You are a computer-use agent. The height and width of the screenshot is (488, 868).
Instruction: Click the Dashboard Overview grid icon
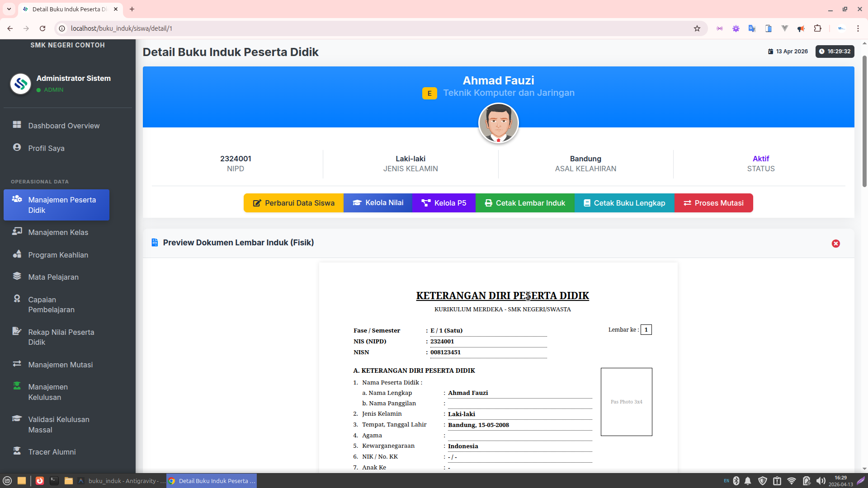tap(17, 125)
